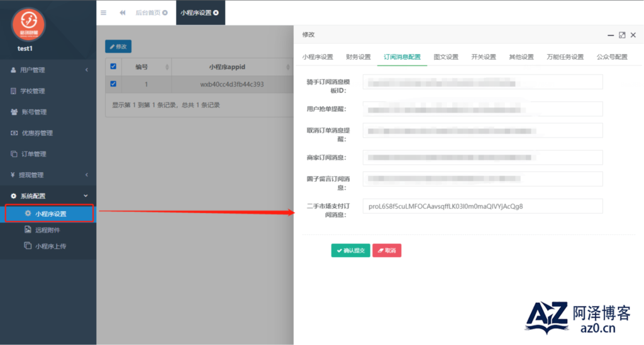
Task: Select the 订阅消息配置 tab
Action: tap(402, 57)
